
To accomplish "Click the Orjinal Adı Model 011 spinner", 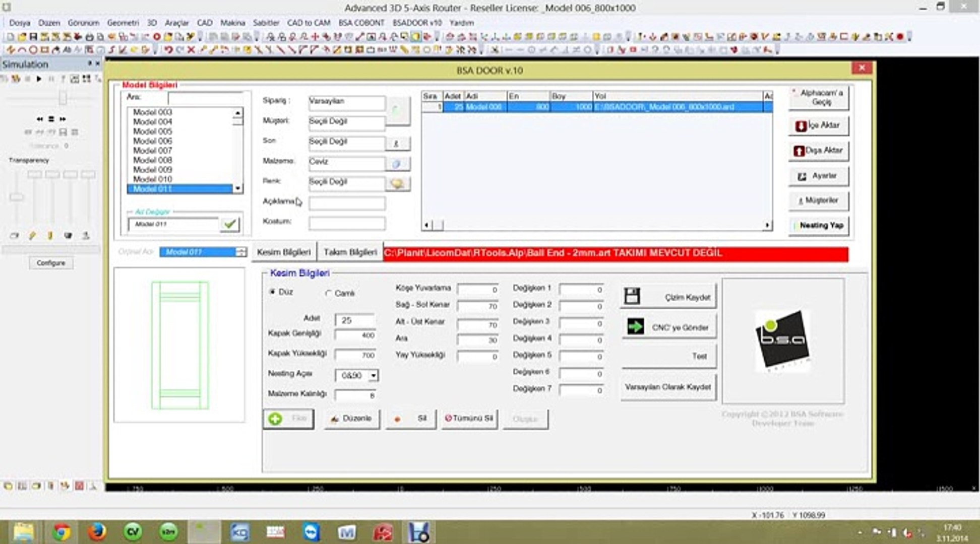I will (241, 252).
